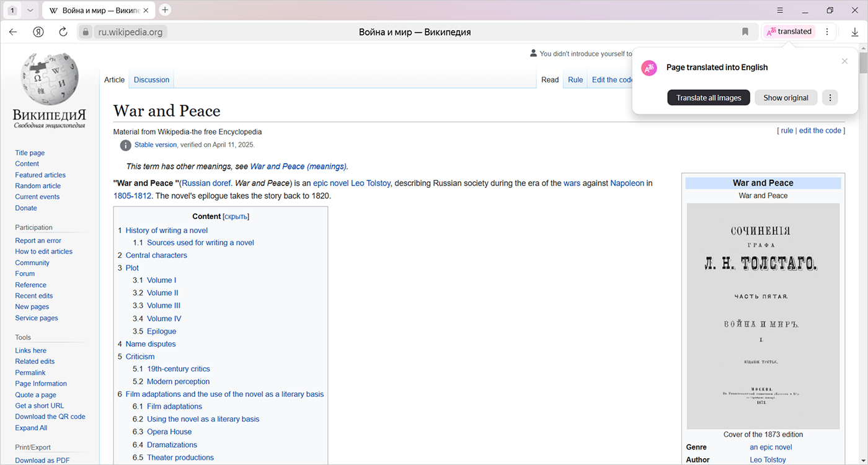Screen dimensions: 868x465
Task: Open the Leo Tolstoy author link
Action: [768, 459]
